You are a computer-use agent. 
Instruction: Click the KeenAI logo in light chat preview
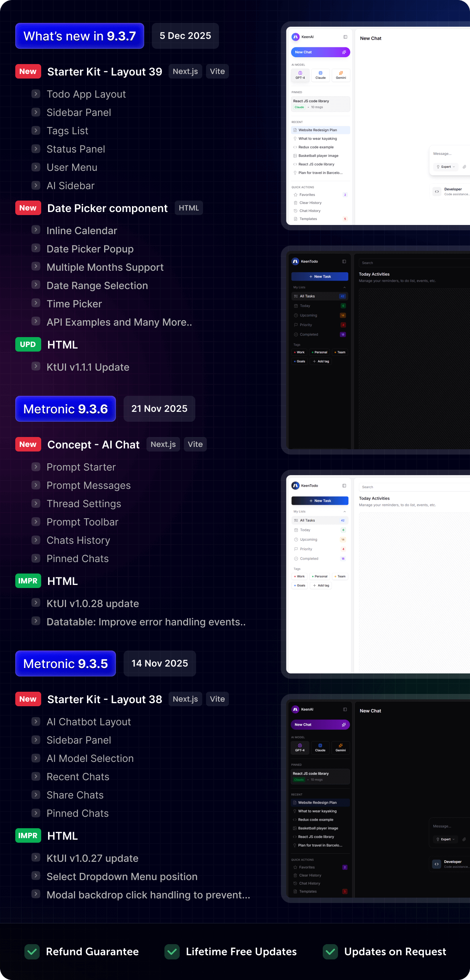[295, 37]
